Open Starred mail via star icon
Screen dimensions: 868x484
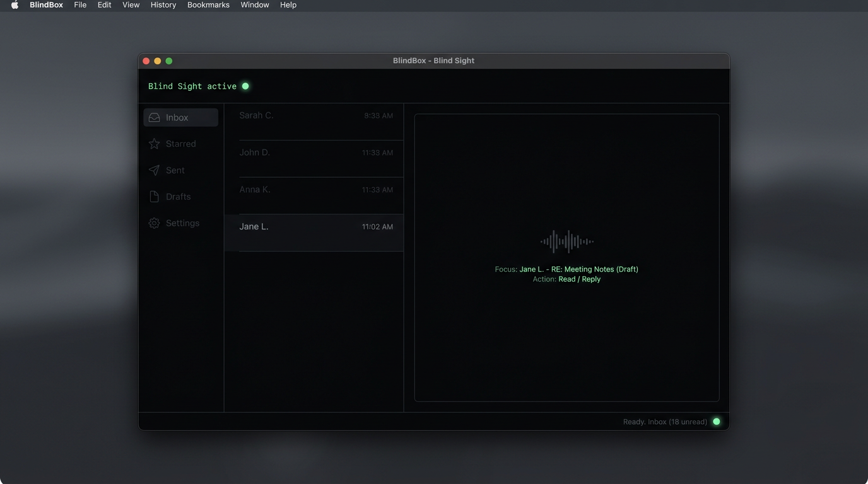[x=154, y=144]
